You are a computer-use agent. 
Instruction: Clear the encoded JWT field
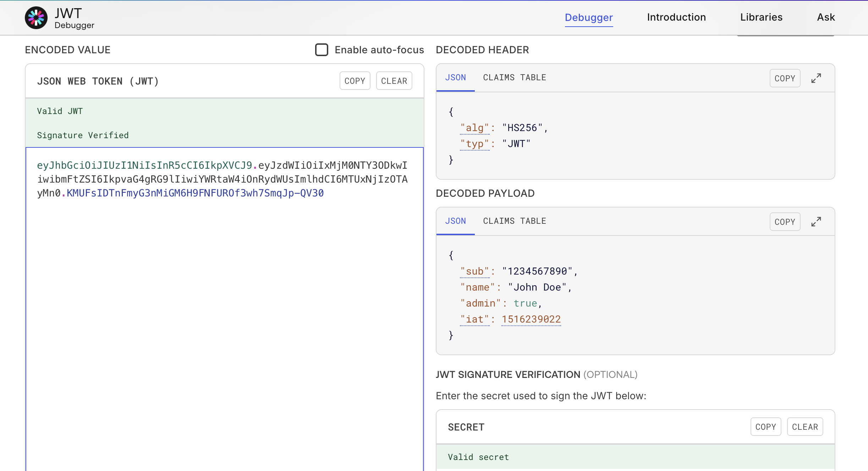tap(394, 81)
